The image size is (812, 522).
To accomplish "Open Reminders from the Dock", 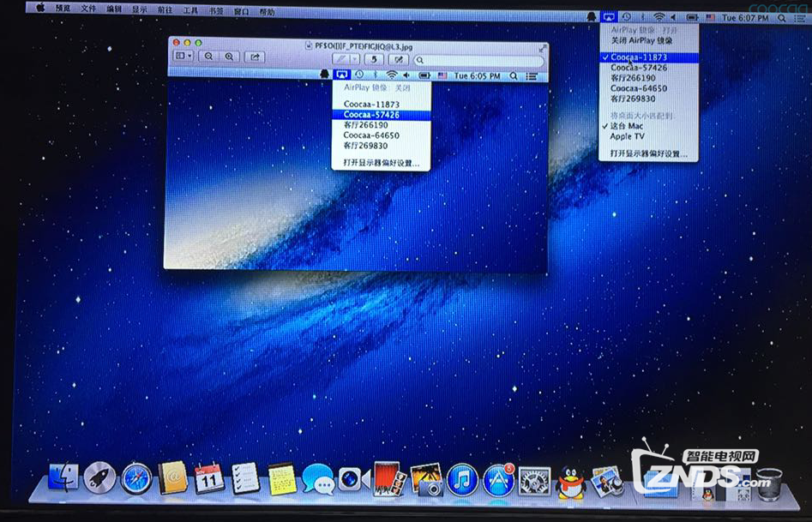I will (x=245, y=478).
